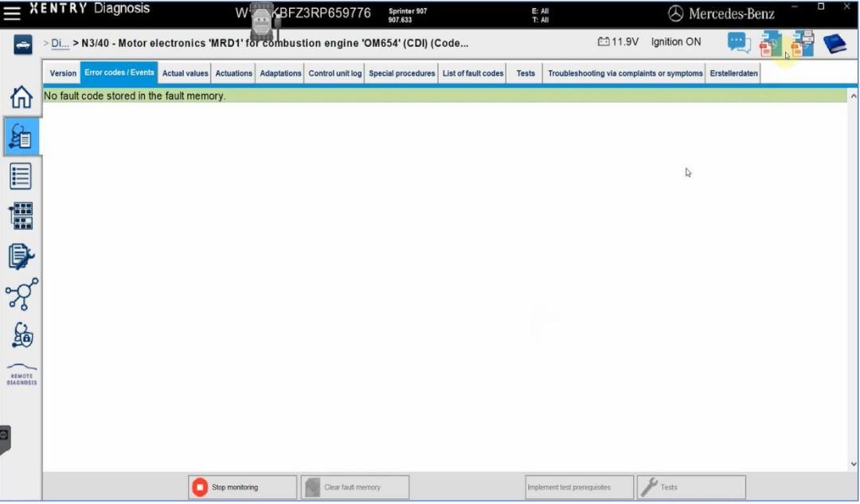Click the stethoscope lock icon in sidebar
Viewport: 860px width, 504px height.
click(x=21, y=334)
